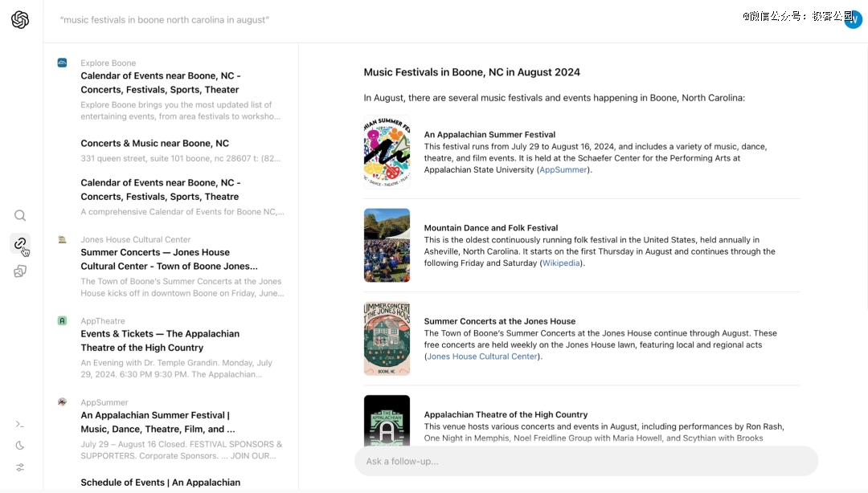The height and width of the screenshot is (493, 868).
Task: Open the search view from the sidebar magnifier
Action: click(x=20, y=215)
